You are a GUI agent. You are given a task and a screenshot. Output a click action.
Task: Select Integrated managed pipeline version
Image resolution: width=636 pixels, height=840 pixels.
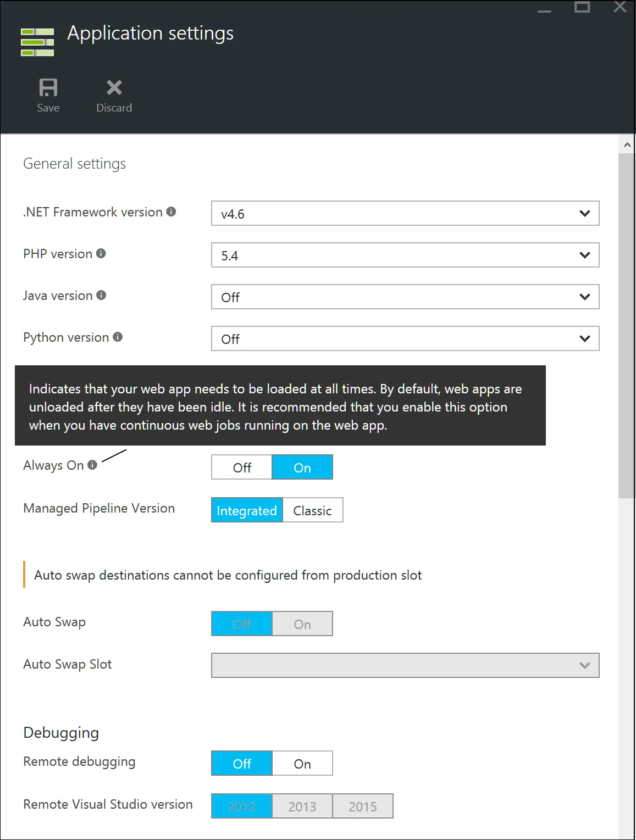pyautogui.click(x=247, y=510)
